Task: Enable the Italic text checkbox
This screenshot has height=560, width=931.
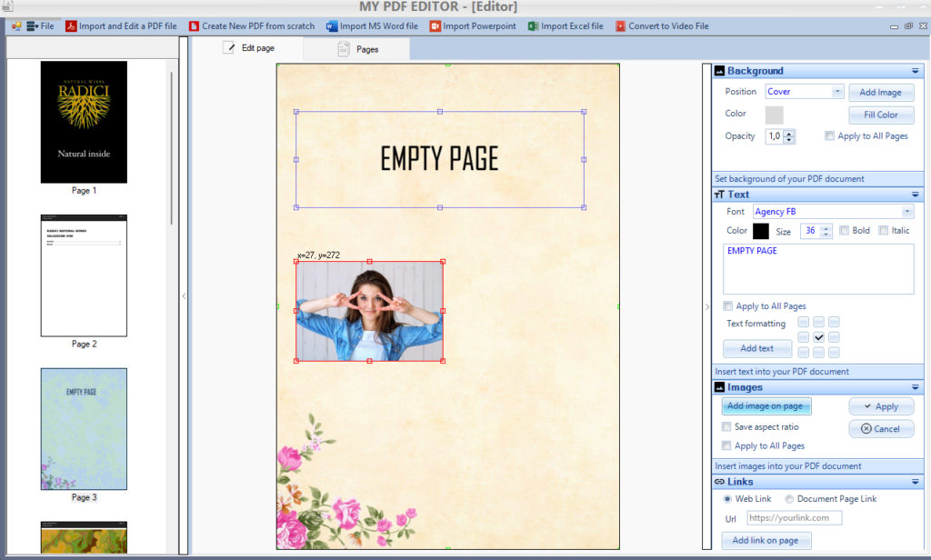Action: [x=884, y=231]
